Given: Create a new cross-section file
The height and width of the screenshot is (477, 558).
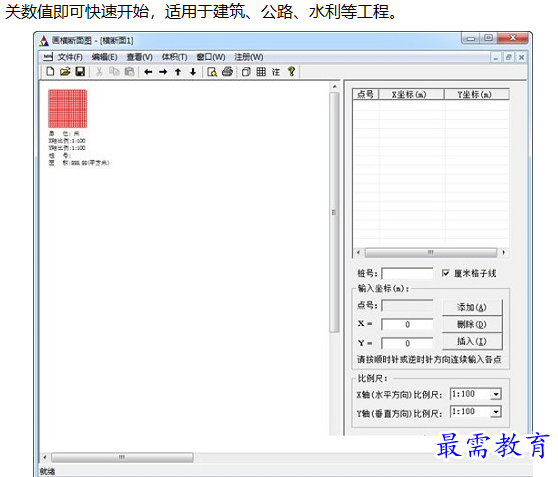Looking at the screenshot, I should point(50,72).
